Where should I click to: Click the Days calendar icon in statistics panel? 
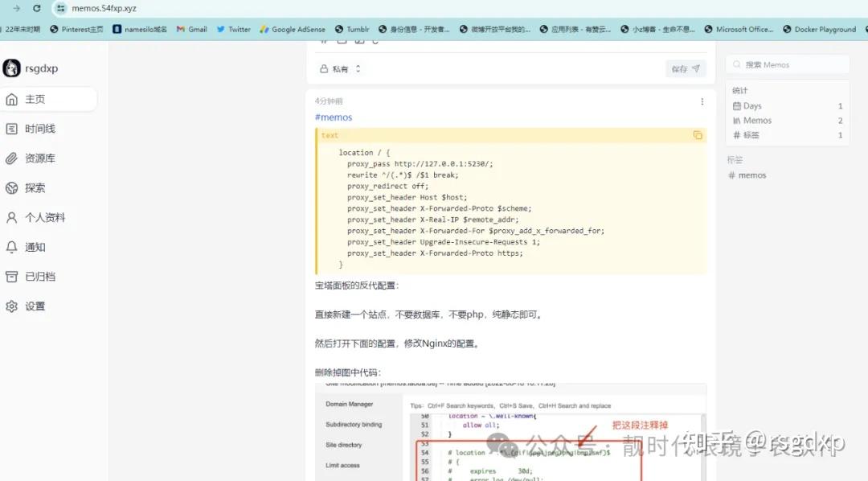[x=737, y=105]
